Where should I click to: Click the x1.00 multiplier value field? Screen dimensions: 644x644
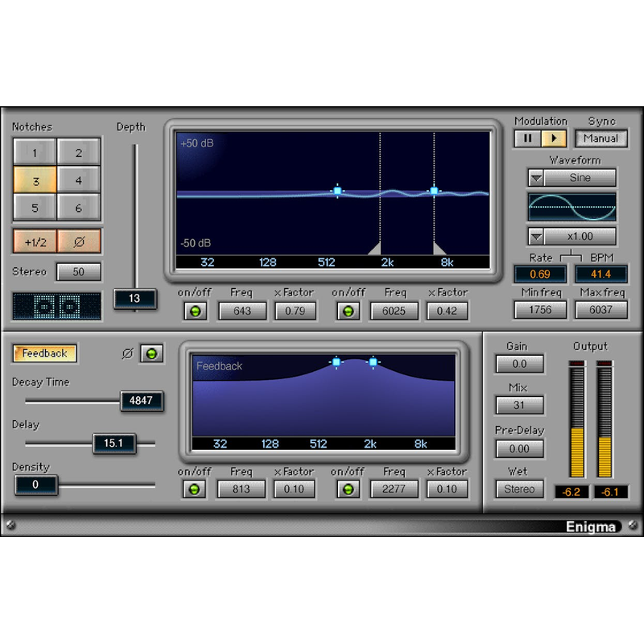click(x=580, y=237)
